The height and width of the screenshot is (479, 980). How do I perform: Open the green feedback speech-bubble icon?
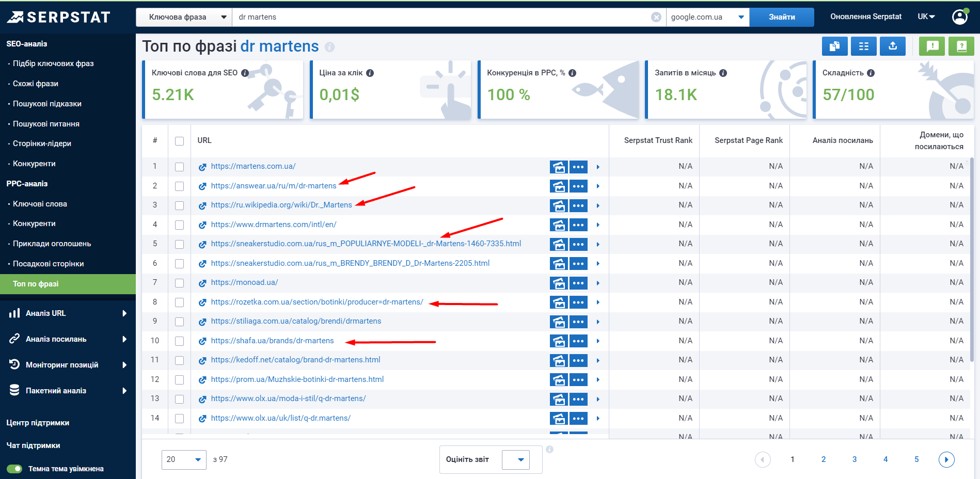pos(932,46)
